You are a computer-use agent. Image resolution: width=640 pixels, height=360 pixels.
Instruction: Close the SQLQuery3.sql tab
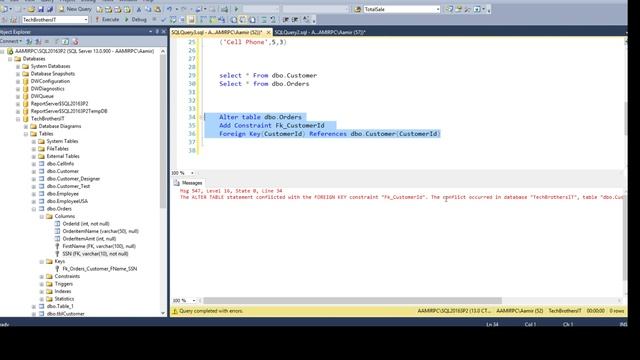(x=268, y=32)
